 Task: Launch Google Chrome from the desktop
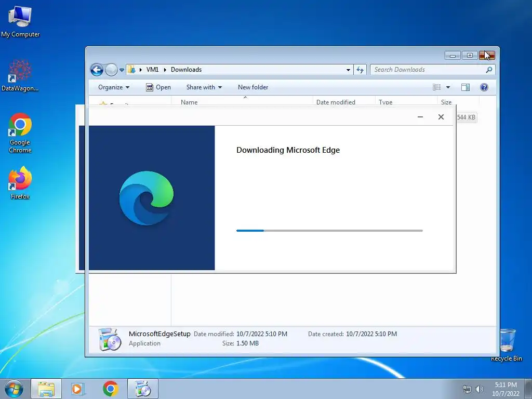pyautogui.click(x=20, y=133)
